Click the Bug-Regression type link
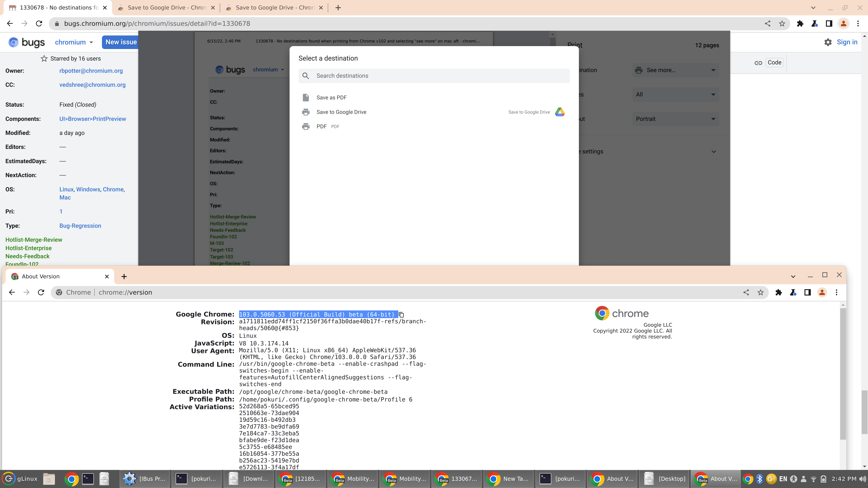Viewport: 868px width, 488px height. pos(80,226)
